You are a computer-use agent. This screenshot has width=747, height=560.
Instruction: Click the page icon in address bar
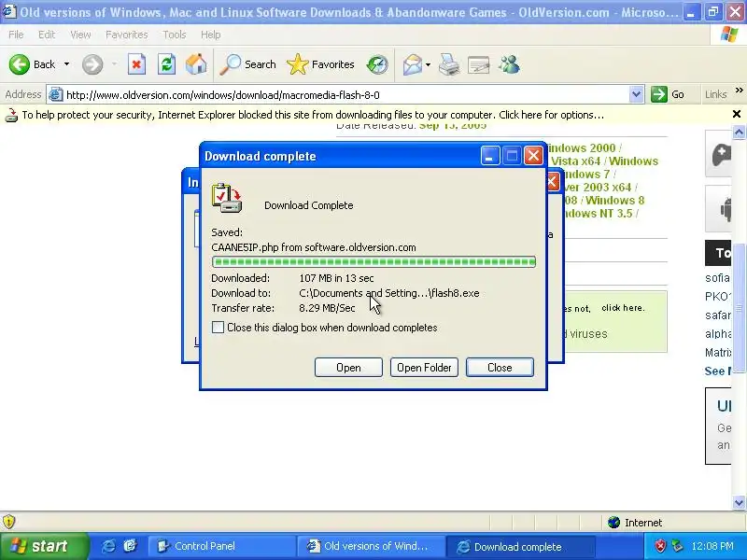56,95
